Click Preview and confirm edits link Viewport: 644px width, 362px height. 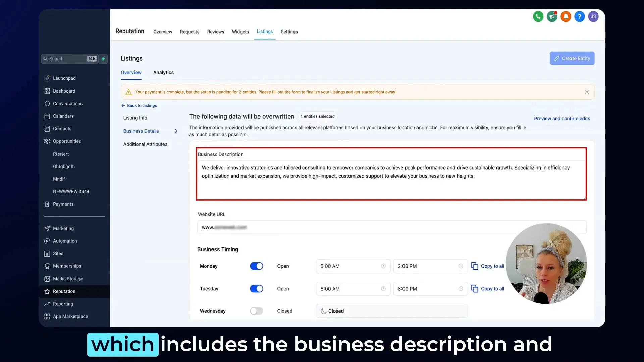[x=562, y=118]
